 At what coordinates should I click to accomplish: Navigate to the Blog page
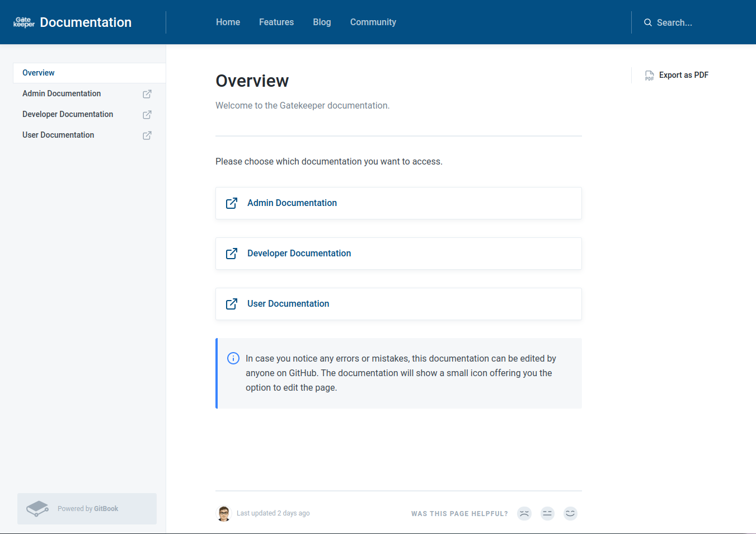pos(322,22)
